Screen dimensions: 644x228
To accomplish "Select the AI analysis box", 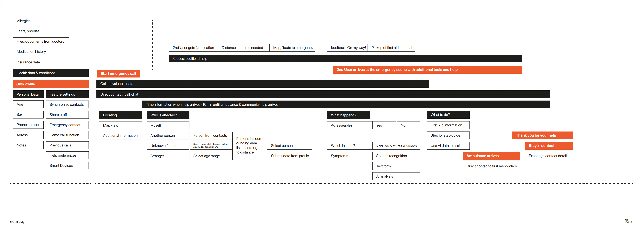I will tap(396, 176).
